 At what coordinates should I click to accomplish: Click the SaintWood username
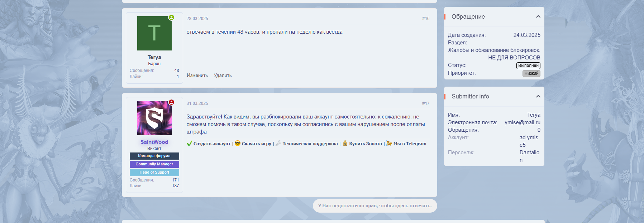coord(154,142)
